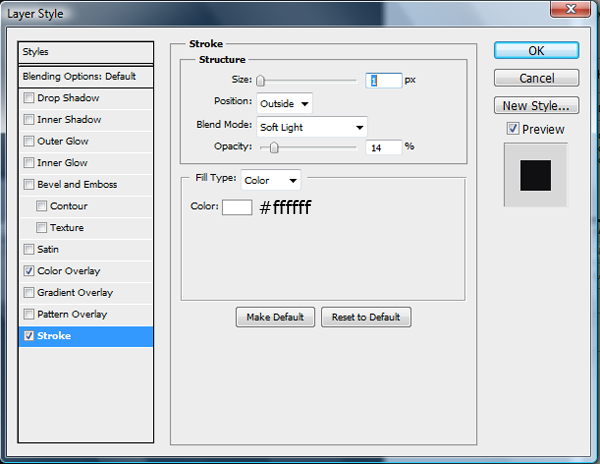Screen dimensions: 600x464
Task: Uncheck the Color Overlay checkbox
Action: (x=29, y=271)
